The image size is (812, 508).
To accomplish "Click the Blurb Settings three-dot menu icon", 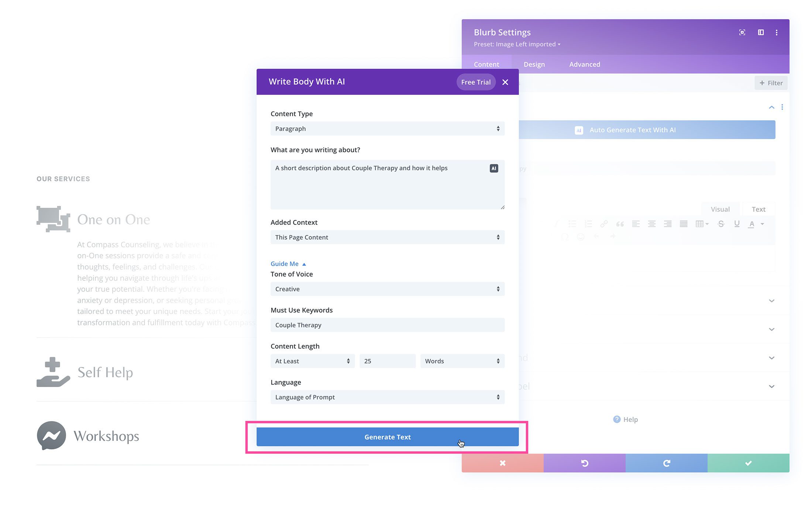I will coord(777,32).
